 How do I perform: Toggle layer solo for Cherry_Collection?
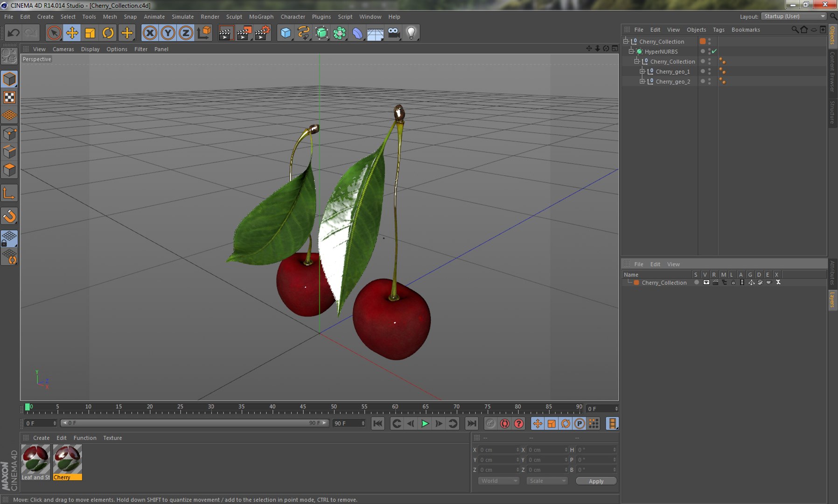coord(697,282)
